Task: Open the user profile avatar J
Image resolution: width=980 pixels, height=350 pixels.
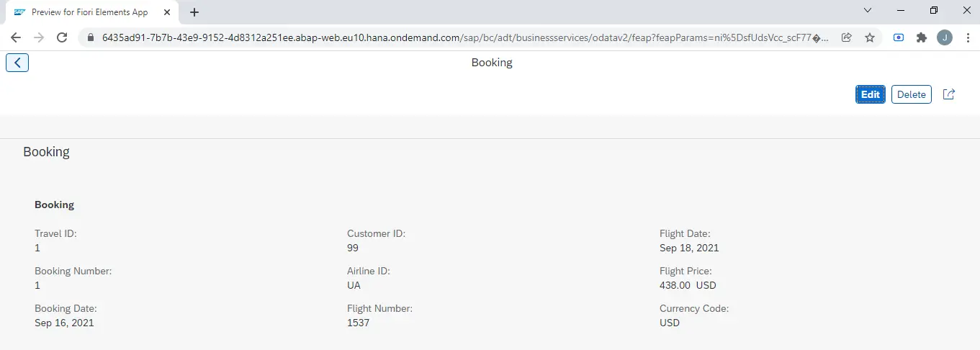Action: tap(945, 37)
